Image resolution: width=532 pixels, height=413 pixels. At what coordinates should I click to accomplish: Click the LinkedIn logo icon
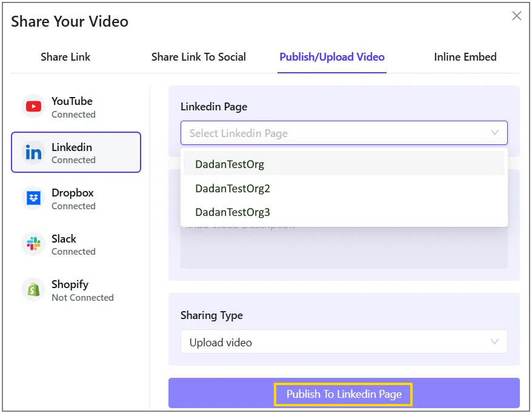click(x=33, y=153)
